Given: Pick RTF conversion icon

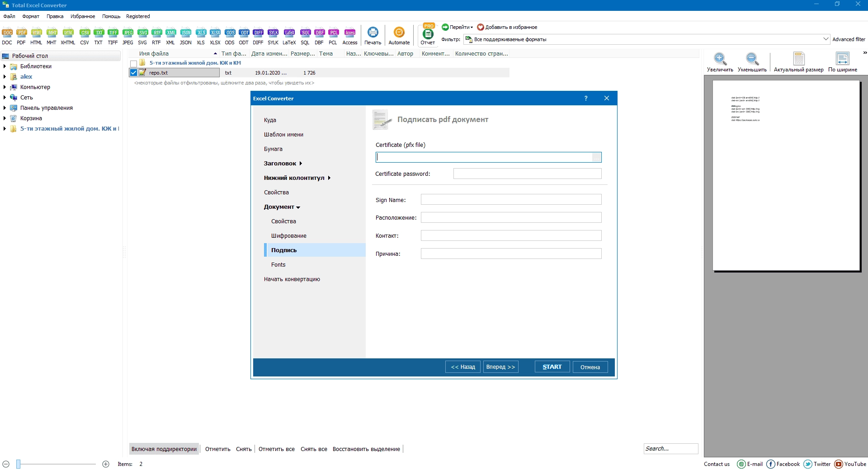Looking at the screenshot, I should (x=156, y=36).
